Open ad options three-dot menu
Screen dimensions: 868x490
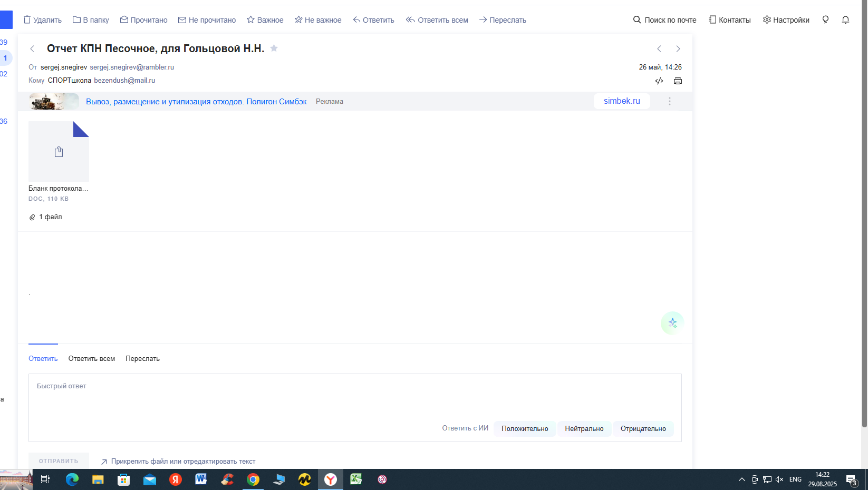tap(669, 101)
